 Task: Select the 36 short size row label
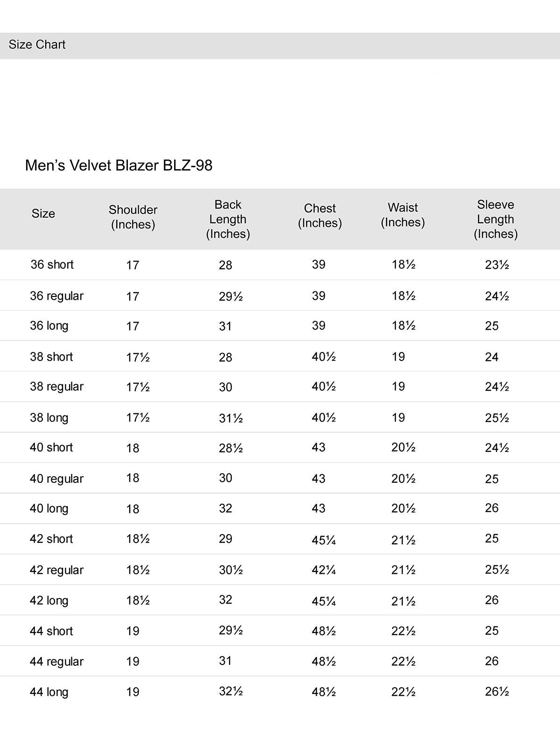click(52, 265)
